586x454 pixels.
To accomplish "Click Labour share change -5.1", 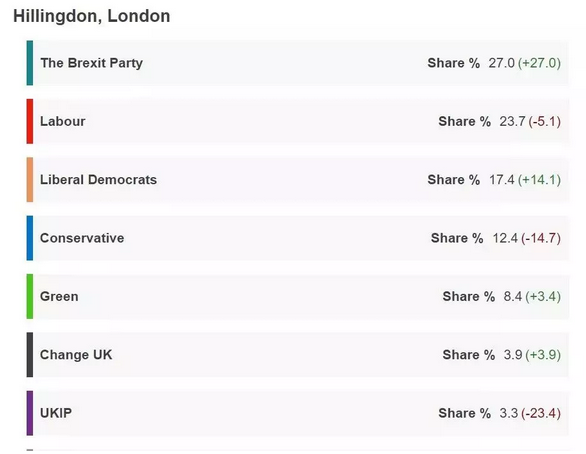I will tap(545, 121).
